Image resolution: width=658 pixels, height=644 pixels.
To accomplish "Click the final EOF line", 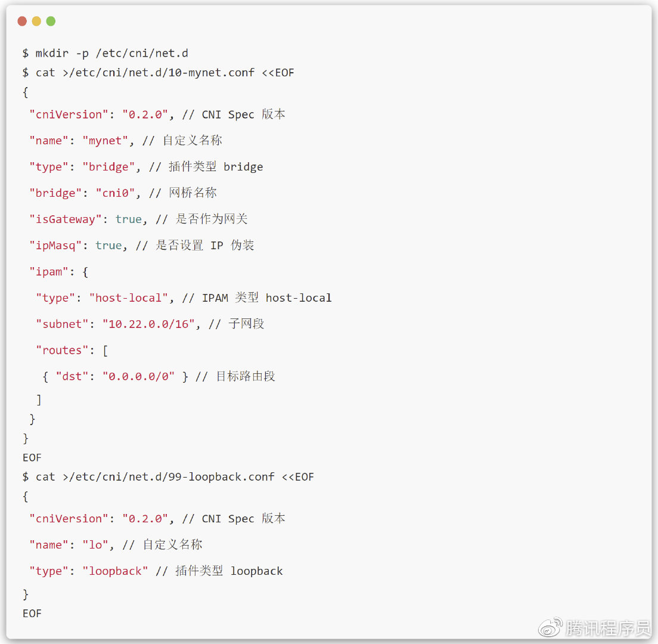I will click(x=32, y=614).
